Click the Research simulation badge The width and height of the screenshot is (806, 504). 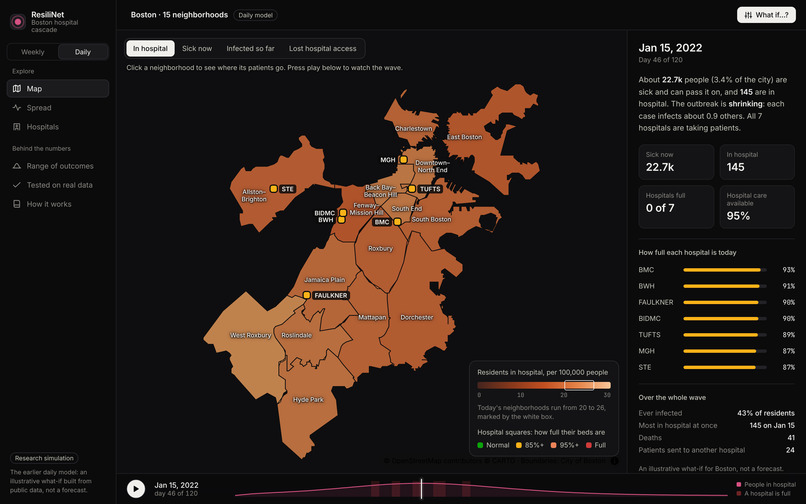pos(44,458)
